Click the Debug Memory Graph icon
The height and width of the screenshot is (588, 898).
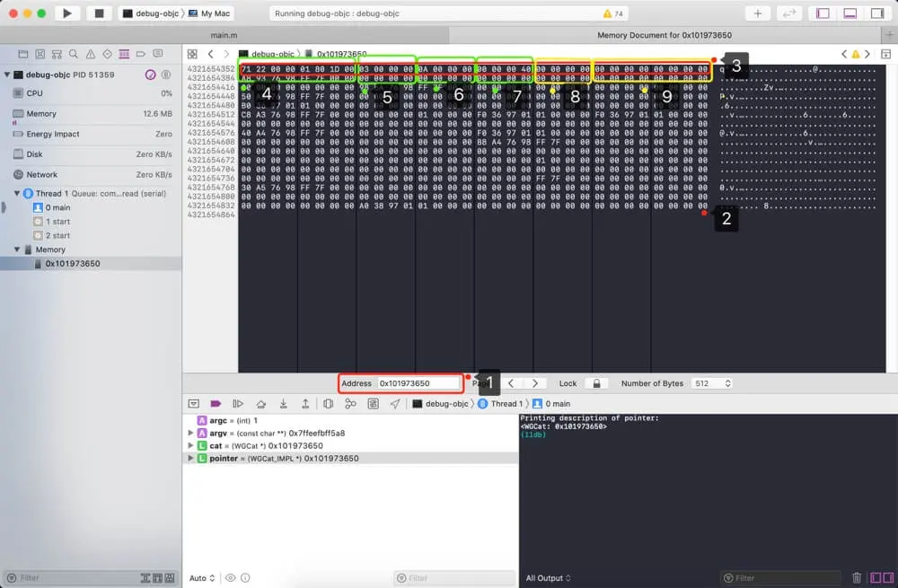(350, 404)
